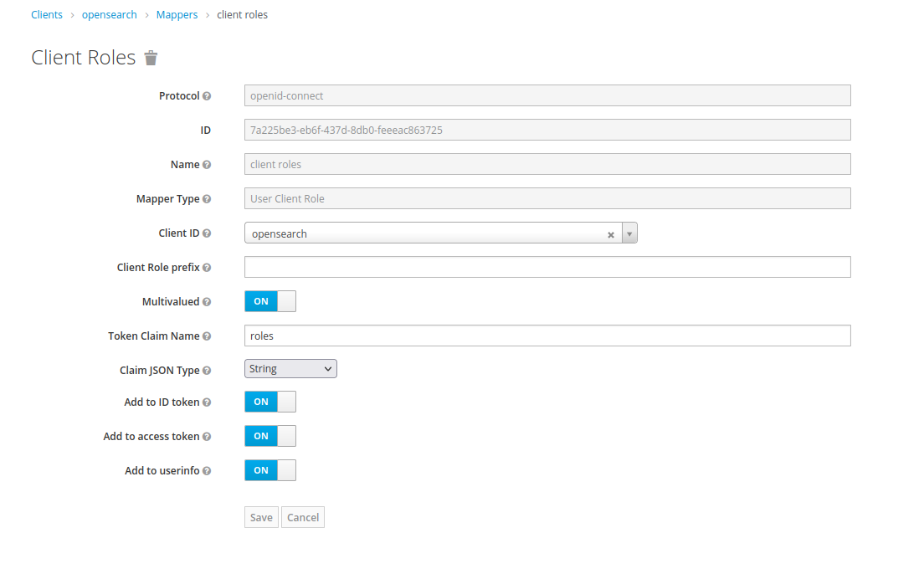Show help tooltip for Client ID
This screenshot has width=924, height=574.
click(x=207, y=233)
